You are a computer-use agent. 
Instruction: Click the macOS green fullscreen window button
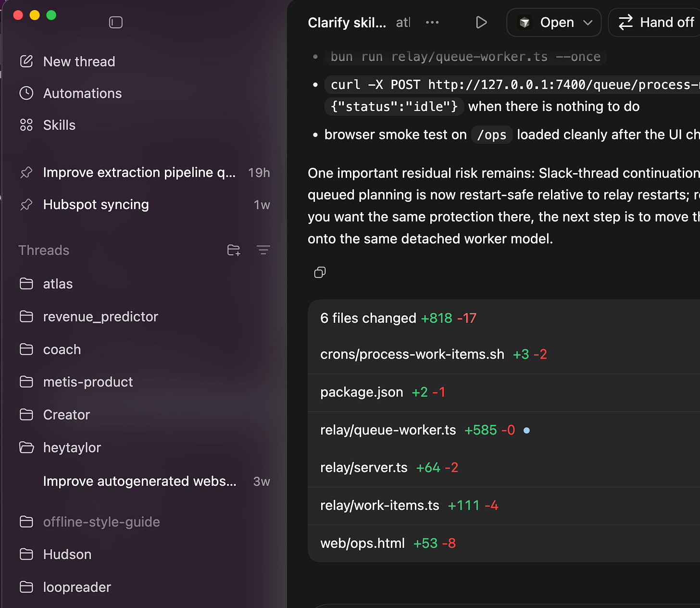click(51, 15)
